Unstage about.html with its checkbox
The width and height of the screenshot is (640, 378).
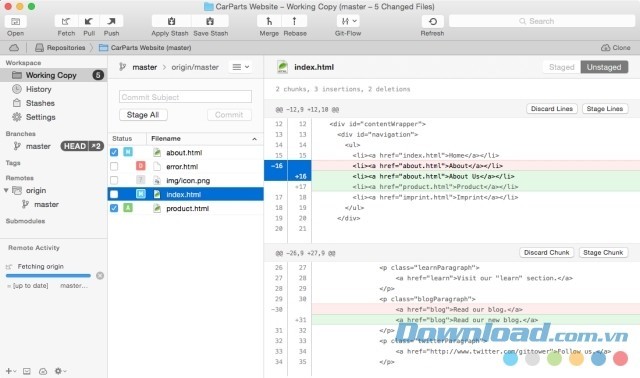click(114, 152)
